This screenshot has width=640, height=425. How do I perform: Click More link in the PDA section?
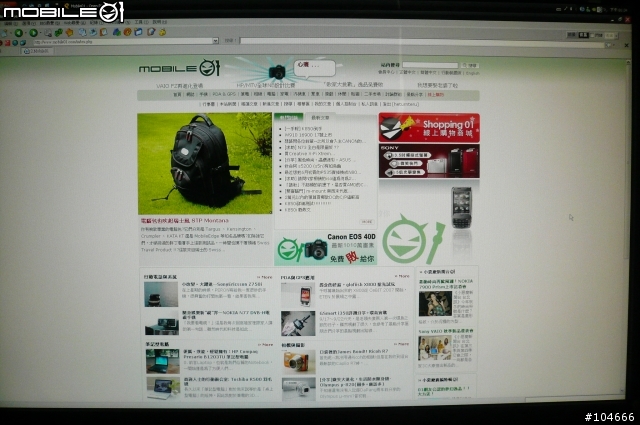click(x=402, y=276)
